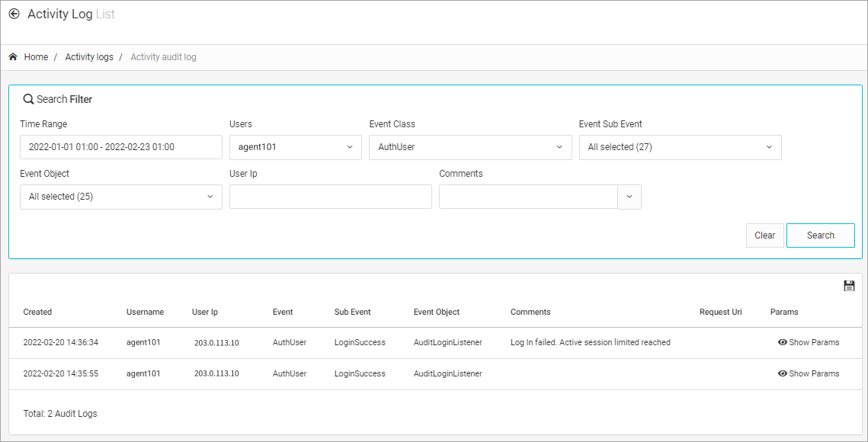This screenshot has height=442, width=868.
Task: Click the Request Uri column header
Action: pyautogui.click(x=721, y=312)
